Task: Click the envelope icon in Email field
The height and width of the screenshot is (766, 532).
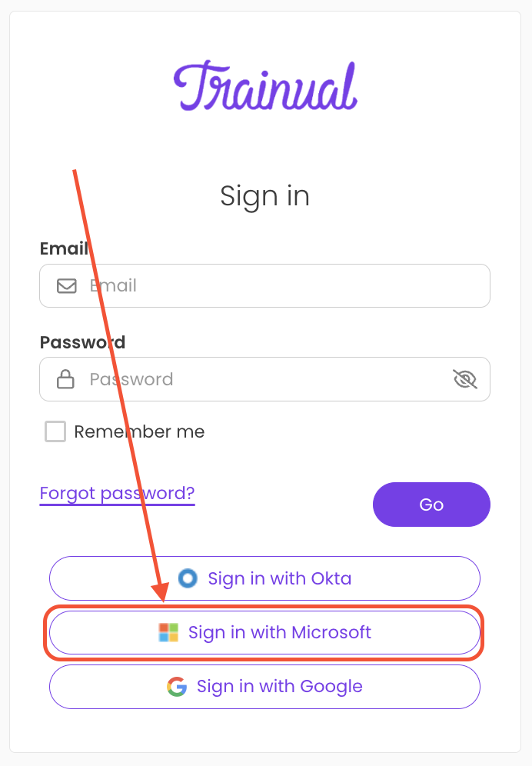Action: coord(66,285)
